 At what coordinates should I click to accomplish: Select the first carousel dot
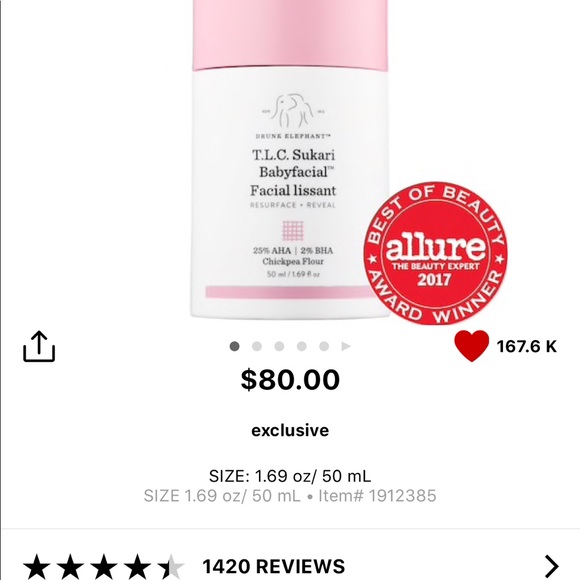[x=235, y=346]
